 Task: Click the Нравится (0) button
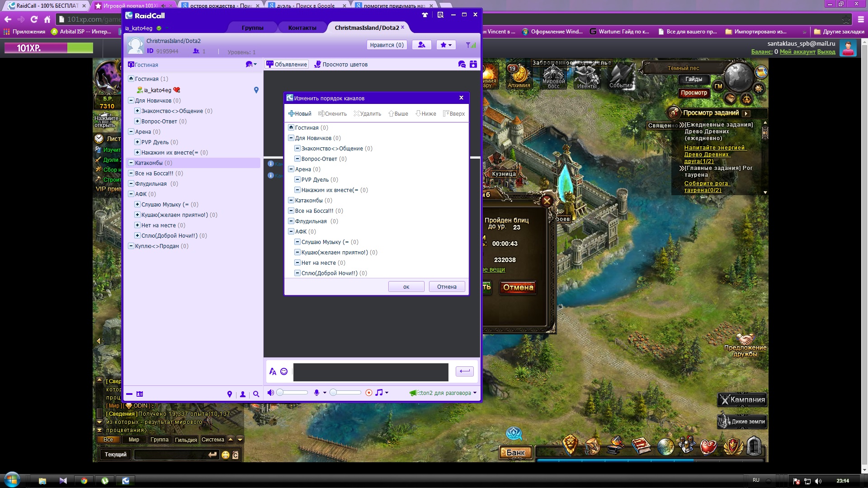(387, 45)
